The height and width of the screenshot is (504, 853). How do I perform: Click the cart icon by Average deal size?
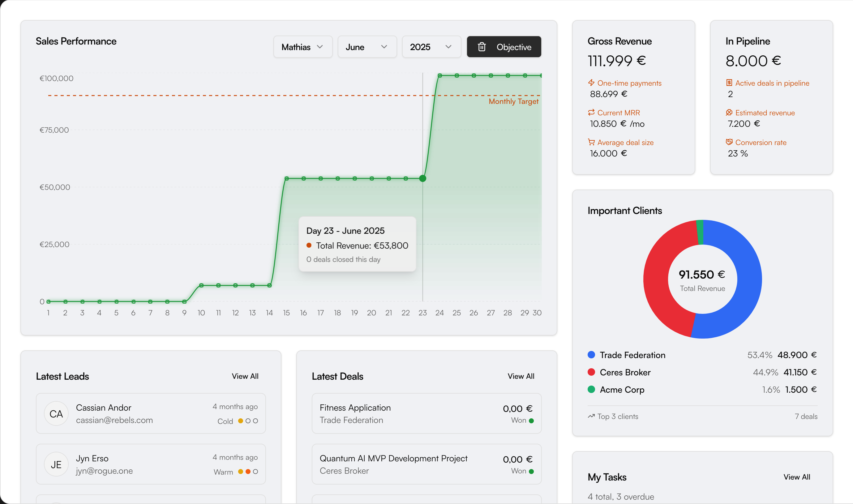[x=591, y=142]
